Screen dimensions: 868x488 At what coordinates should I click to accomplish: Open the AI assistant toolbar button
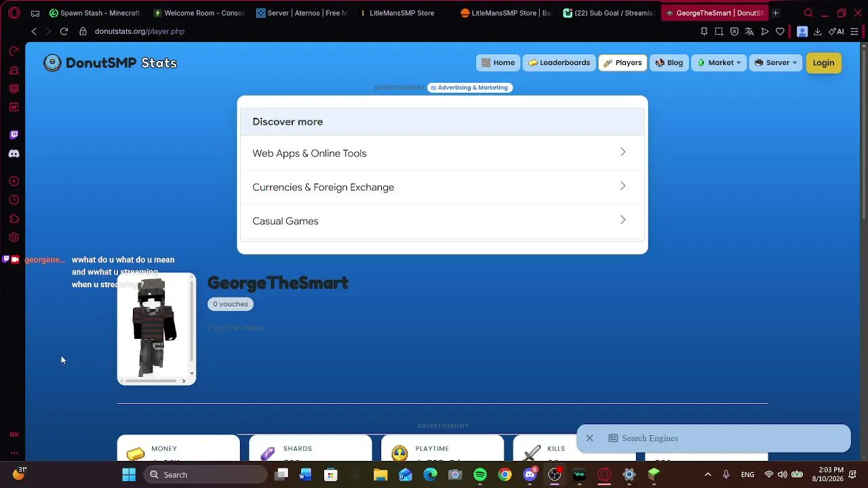pos(836,31)
